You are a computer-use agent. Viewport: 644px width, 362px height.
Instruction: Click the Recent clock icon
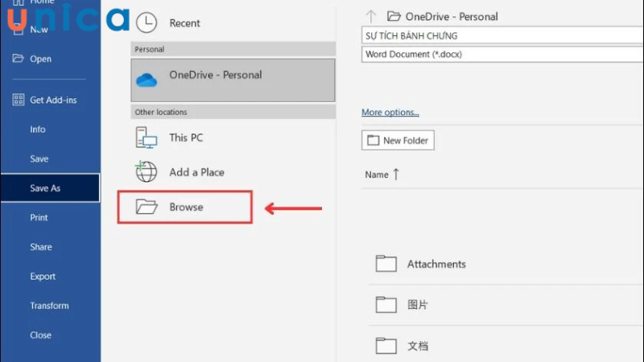(147, 23)
